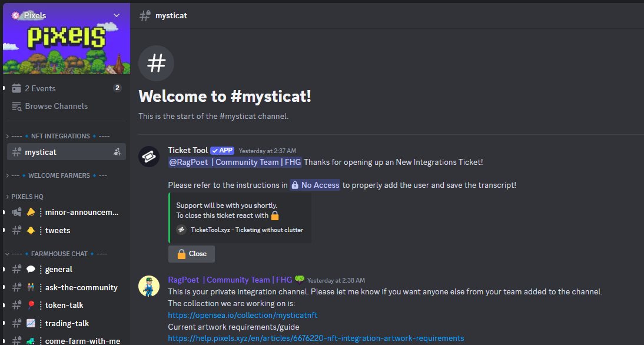The image size is (644, 345).
Task: Click the trading-talk hash icon
Action: coord(16,323)
